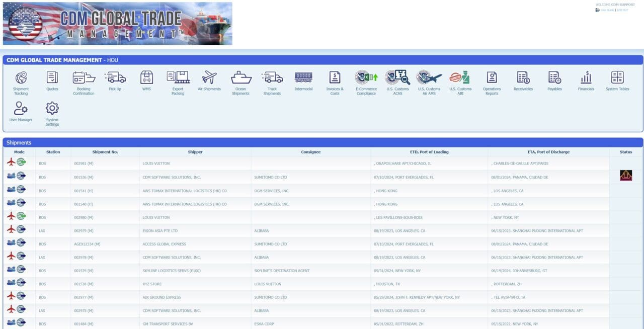The width and height of the screenshot is (644, 329).
Task: Open Invoices & Costs module
Action: pos(335,83)
